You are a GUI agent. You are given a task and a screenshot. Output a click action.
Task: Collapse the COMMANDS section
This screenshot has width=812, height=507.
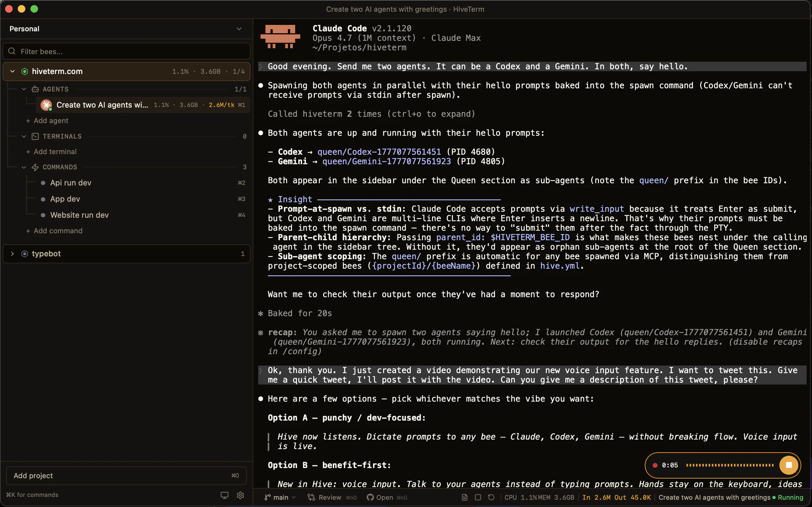tap(24, 167)
